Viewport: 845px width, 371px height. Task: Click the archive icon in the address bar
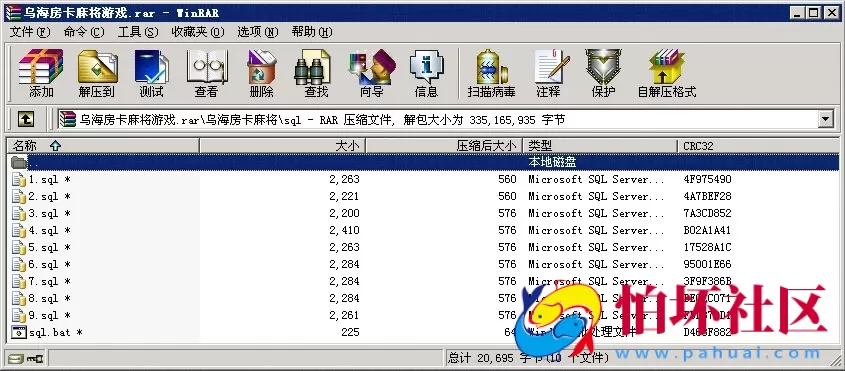click(x=67, y=119)
